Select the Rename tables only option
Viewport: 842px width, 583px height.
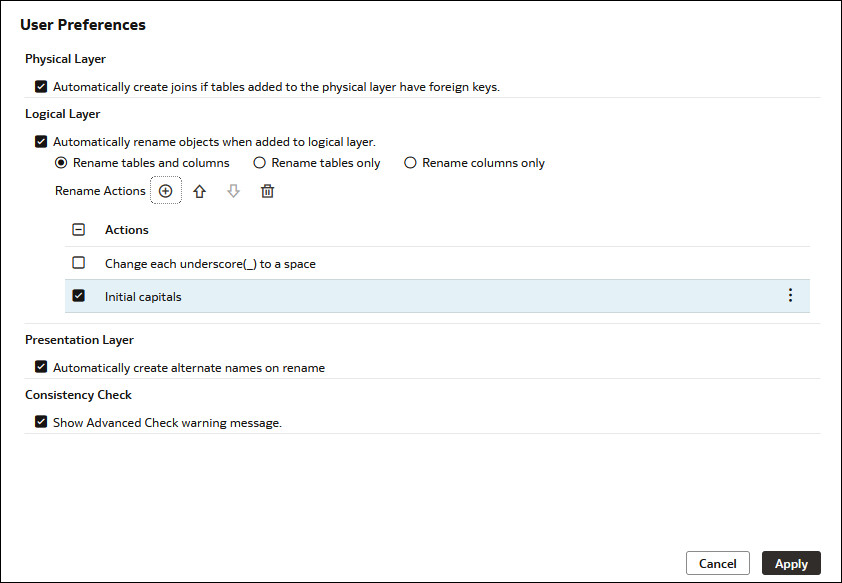(x=260, y=163)
